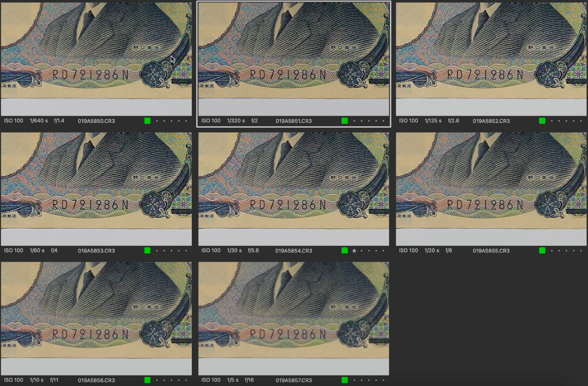Click the filename 019A5851.CR3
This screenshot has width=588, height=386.
pyautogui.click(x=294, y=121)
